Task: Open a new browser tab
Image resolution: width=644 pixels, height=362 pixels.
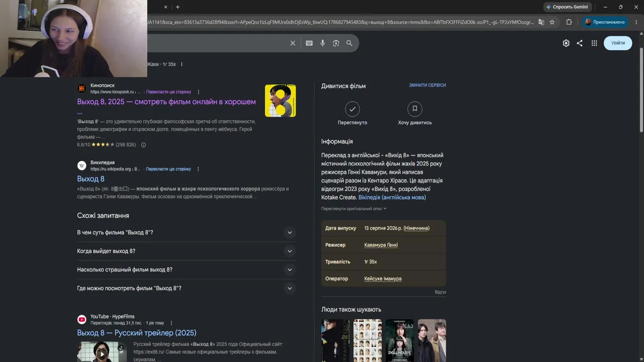Action: (178, 7)
